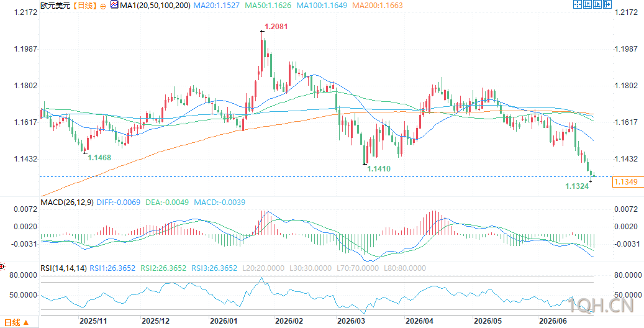This screenshot has height=328, width=644.
Task: Click the 2026/05 date label on time axis
Action: [487, 320]
